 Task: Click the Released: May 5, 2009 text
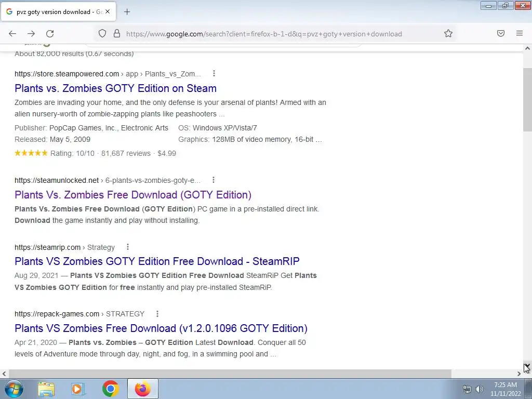[x=52, y=139]
